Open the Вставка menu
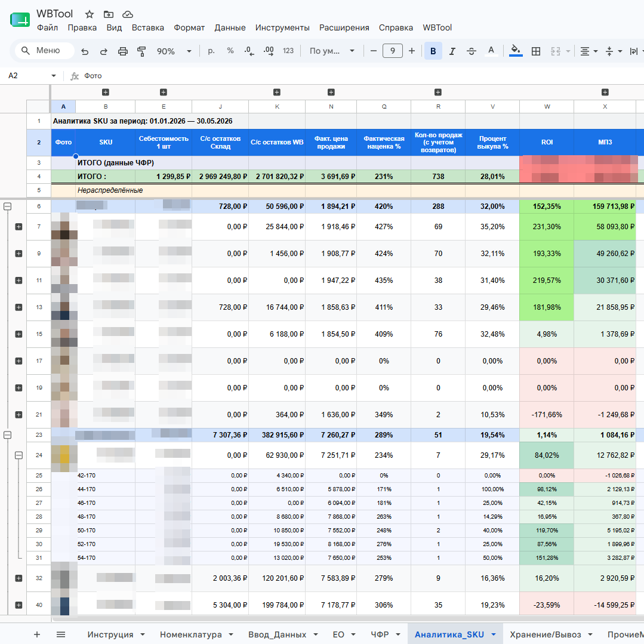Image resolution: width=644 pixels, height=644 pixels. point(148,27)
